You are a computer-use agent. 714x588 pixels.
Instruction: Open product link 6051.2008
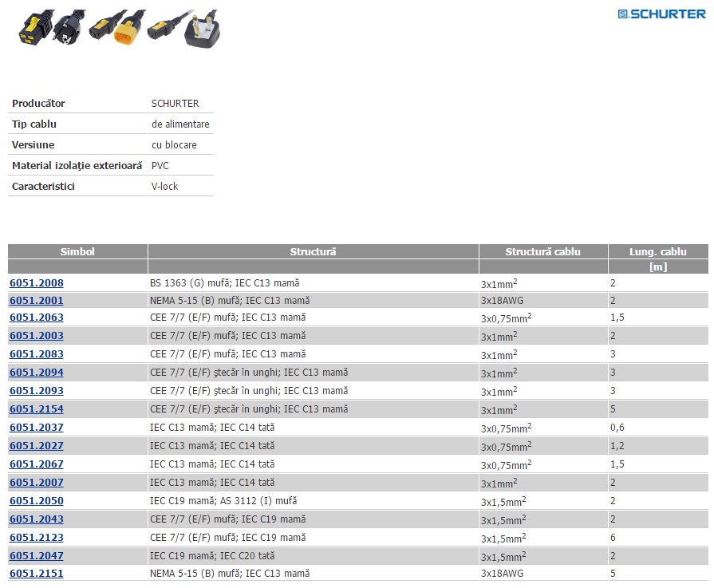coord(37,283)
